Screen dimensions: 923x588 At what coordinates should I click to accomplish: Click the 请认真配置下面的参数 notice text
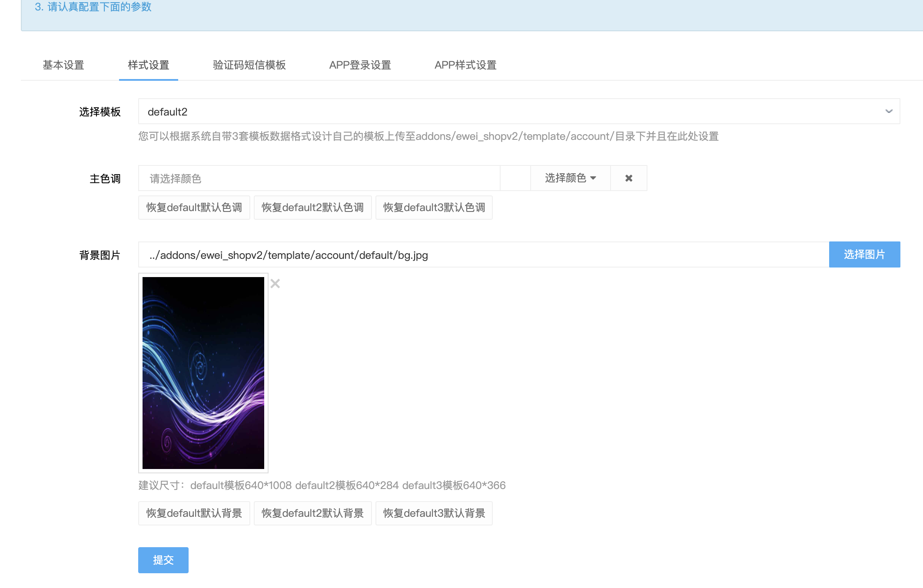click(93, 7)
